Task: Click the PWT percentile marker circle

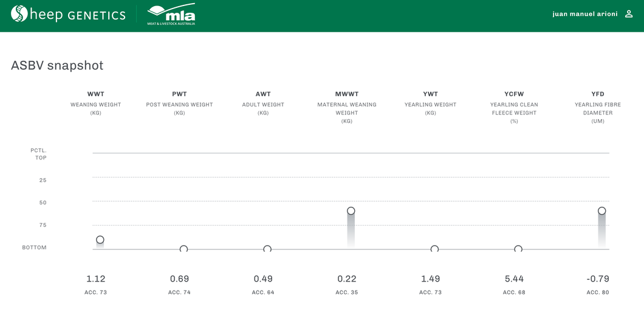Action: [183, 249]
